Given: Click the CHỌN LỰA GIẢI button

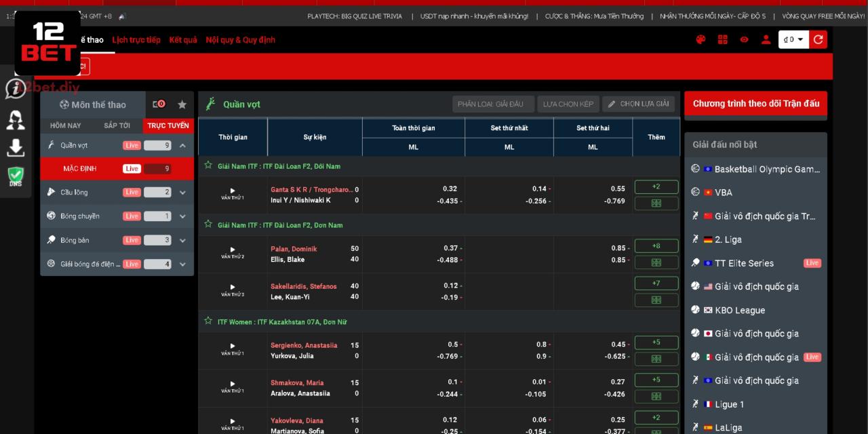Looking at the screenshot, I should (x=638, y=104).
